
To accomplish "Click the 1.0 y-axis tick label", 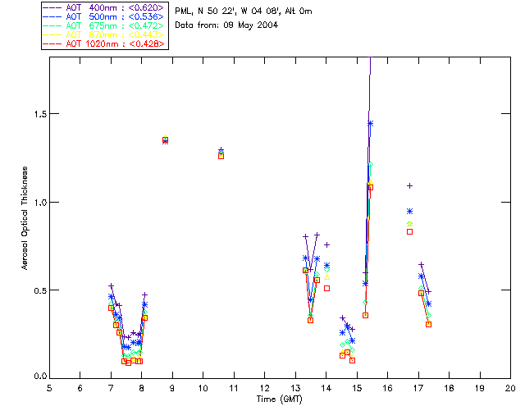I will click(40, 203).
